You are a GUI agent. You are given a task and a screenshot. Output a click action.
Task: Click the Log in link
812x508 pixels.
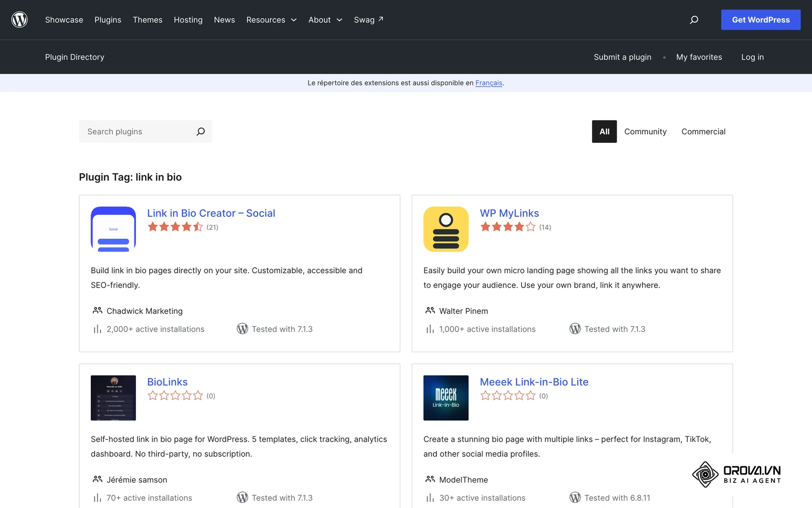[x=753, y=57]
